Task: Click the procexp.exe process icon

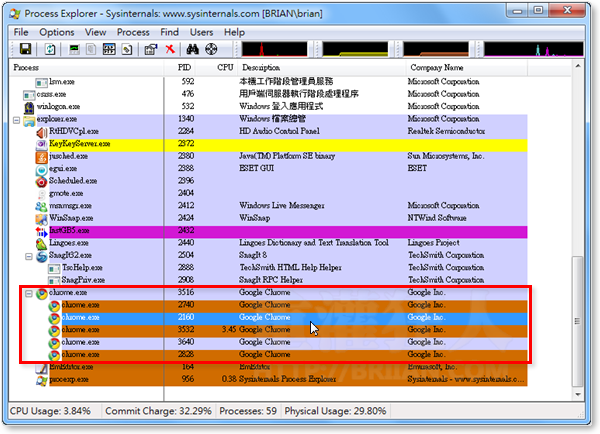Action: [x=41, y=380]
